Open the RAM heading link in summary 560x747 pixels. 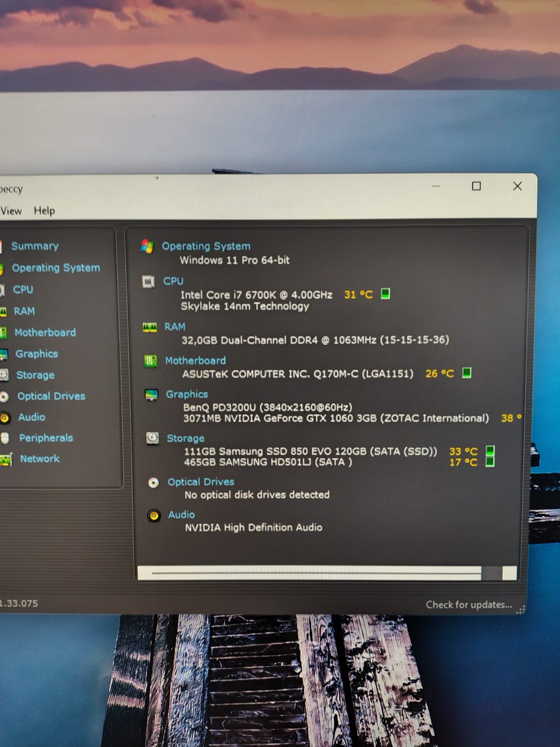[174, 327]
